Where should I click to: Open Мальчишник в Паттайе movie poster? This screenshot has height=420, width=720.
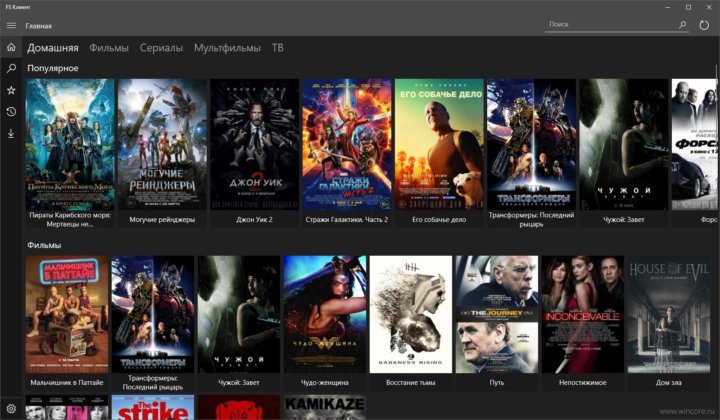point(67,314)
